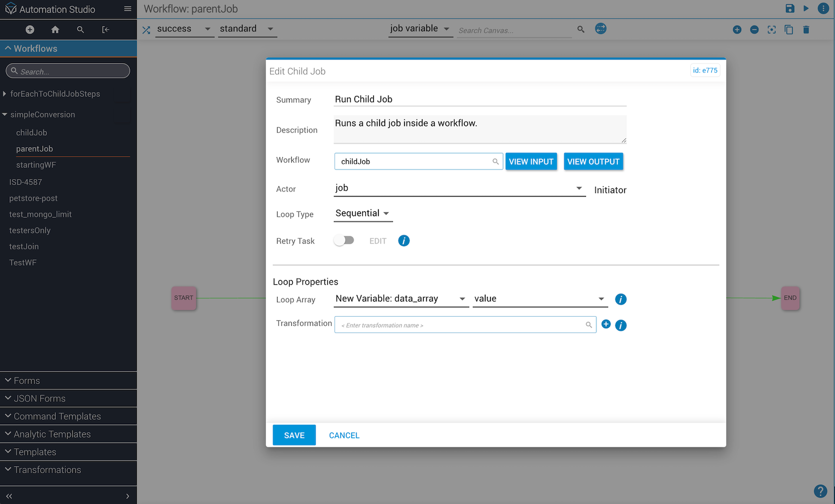This screenshot has width=835, height=504.
Task: Open the Actor job dropdown
Action: (x=459, y=188)
